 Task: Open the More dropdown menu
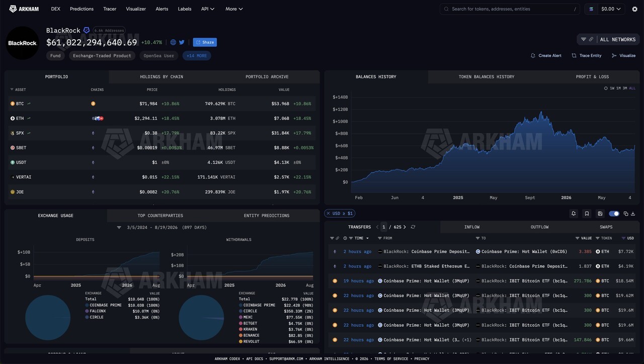[x=234, y=9]
